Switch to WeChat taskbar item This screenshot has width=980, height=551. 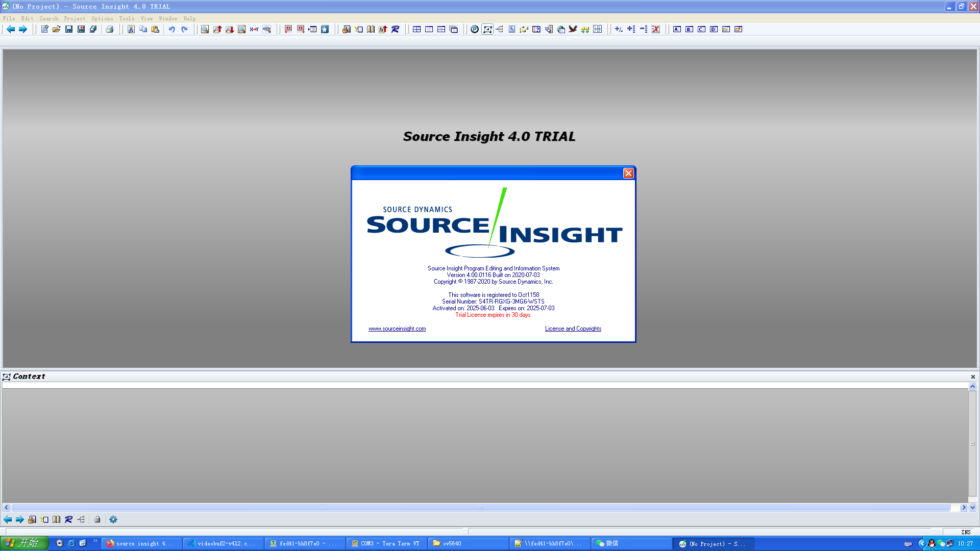click(631, 543)
